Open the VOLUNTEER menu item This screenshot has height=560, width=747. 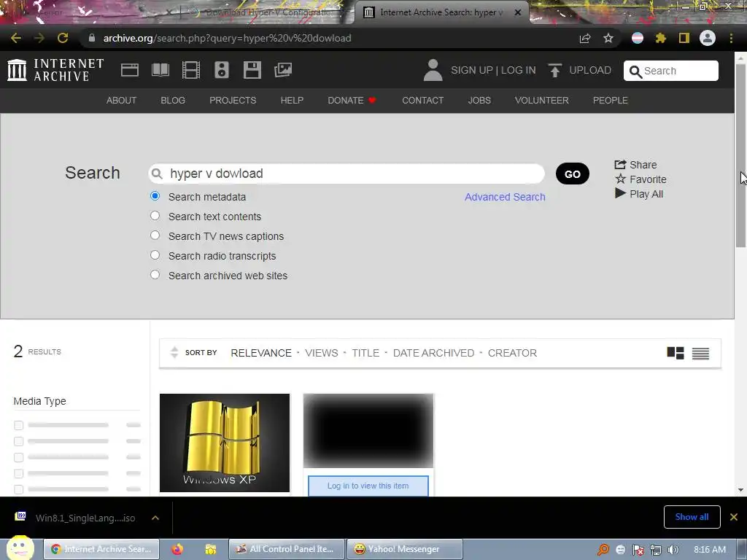pyautogui.click(x=542, y=101)
